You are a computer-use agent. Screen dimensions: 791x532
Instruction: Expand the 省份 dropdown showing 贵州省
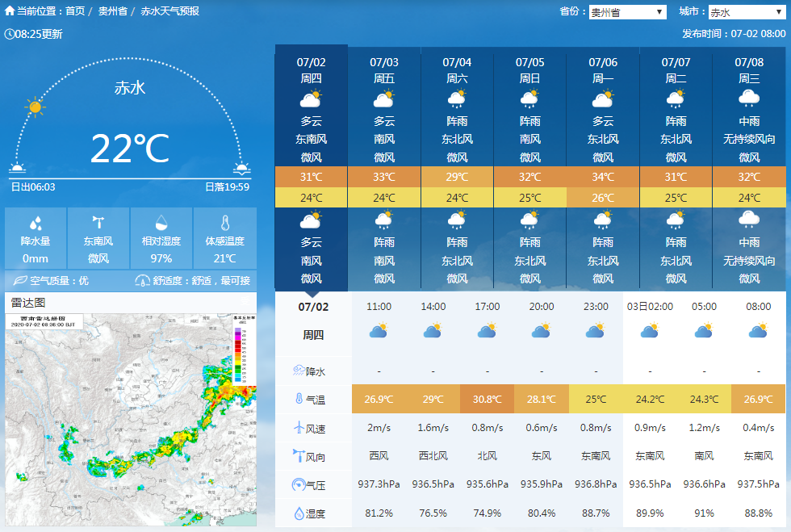tap(628, 12)
